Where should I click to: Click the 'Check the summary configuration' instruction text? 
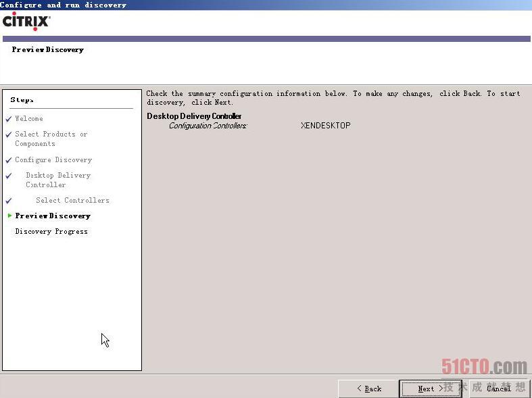(333, 97)
